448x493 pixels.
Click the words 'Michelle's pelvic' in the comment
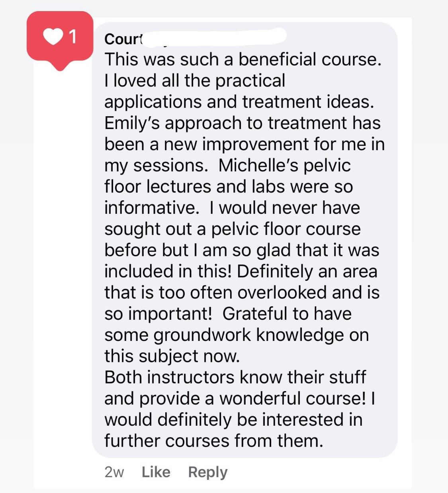tap(285, 166)
